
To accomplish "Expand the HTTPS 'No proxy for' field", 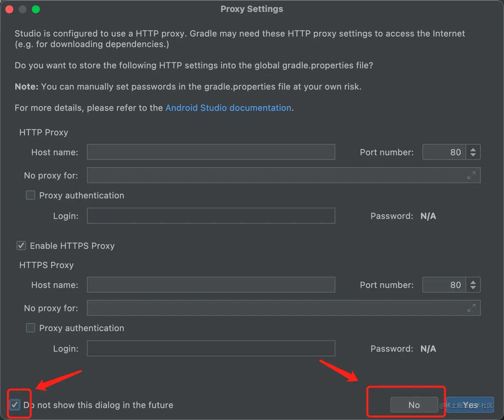I will (471, 308).
